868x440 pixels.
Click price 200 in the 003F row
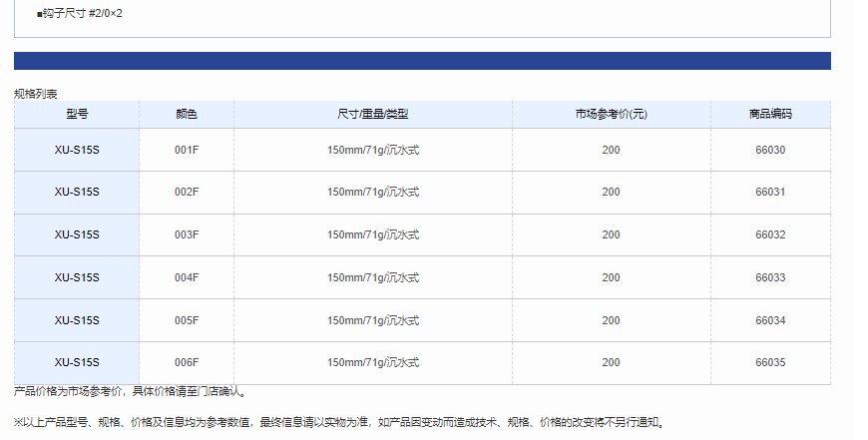[x=612, y=234]
